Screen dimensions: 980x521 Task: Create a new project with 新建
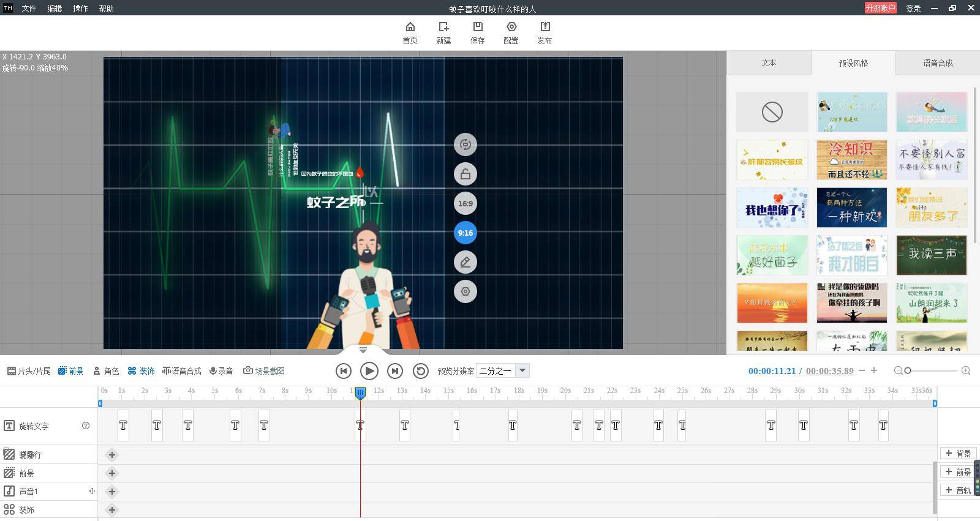point(443,32)
